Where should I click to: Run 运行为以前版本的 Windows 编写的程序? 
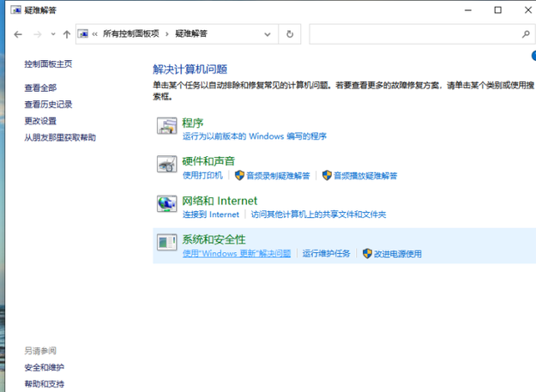[255, 136]
